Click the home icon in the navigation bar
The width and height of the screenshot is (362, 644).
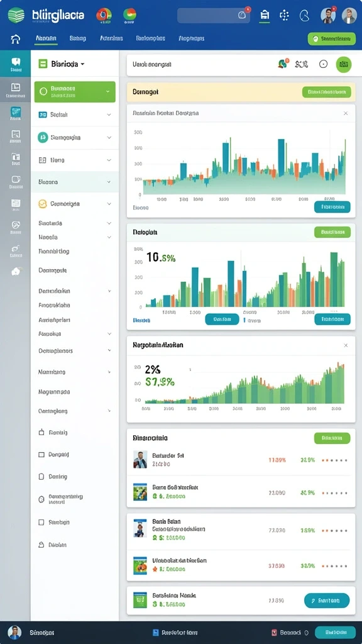15,39
